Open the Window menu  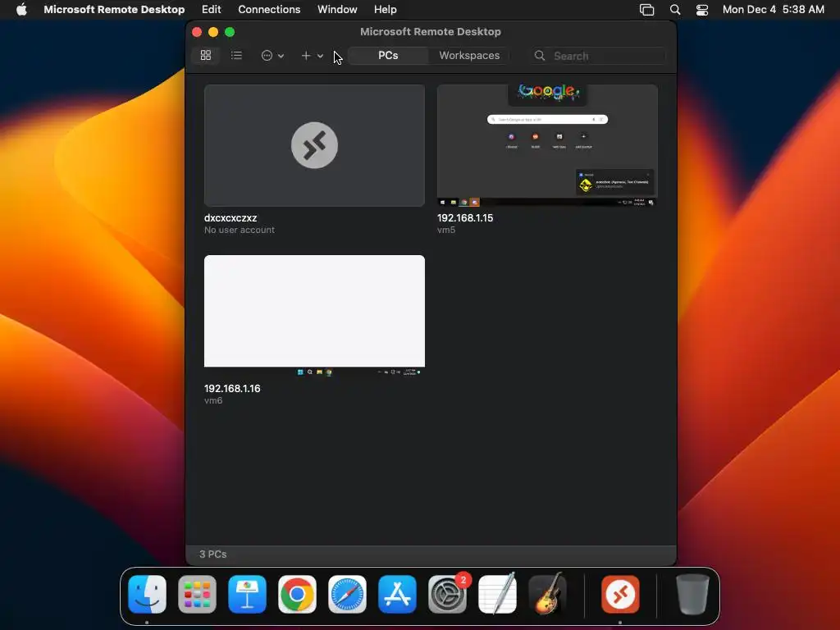pyautogui.click(x=337, y=9)
